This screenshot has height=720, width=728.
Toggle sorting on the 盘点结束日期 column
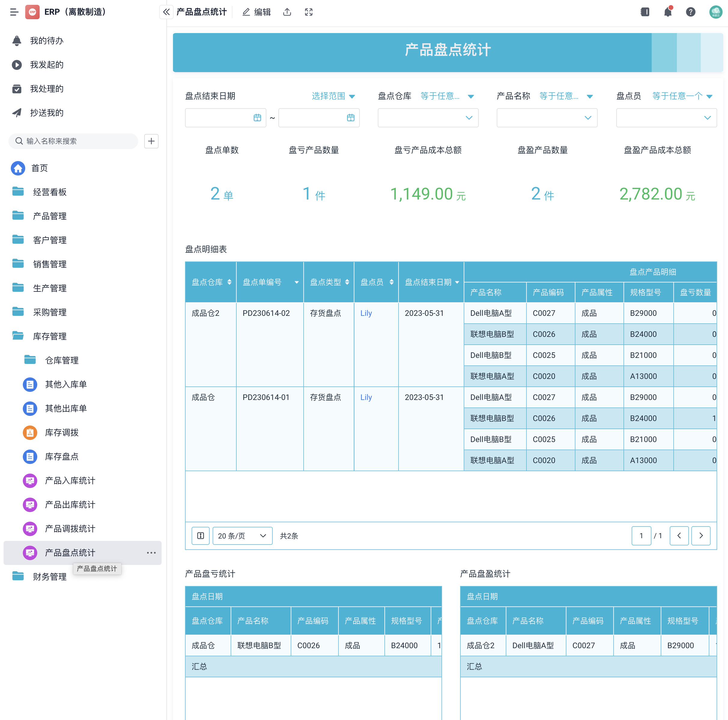[457, 282]
